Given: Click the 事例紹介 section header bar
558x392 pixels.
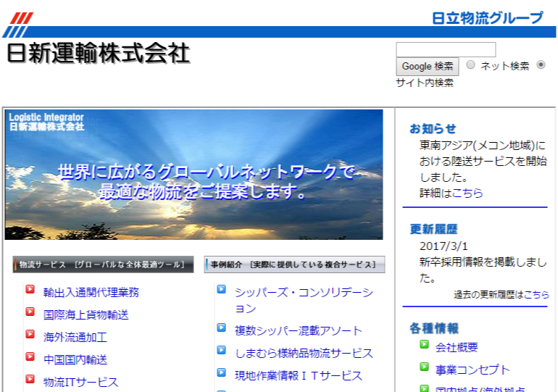Looking at the screenshot, I should [x=294, y=264].
